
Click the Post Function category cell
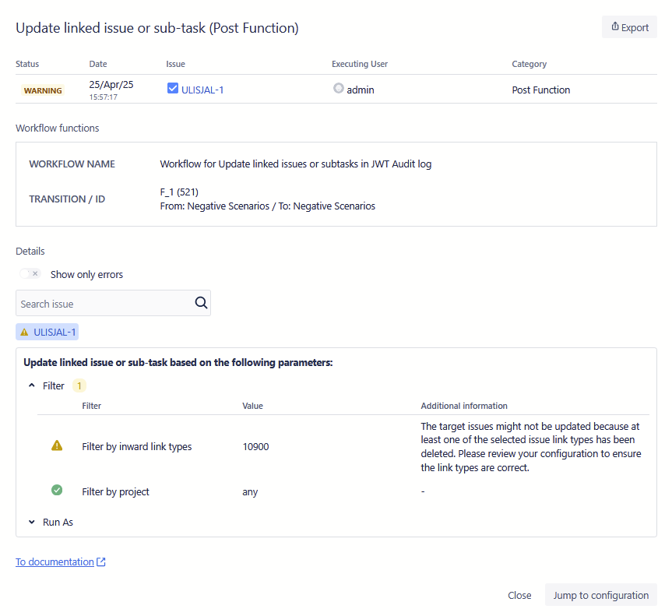pyautogui.click(x=541, y=90)
